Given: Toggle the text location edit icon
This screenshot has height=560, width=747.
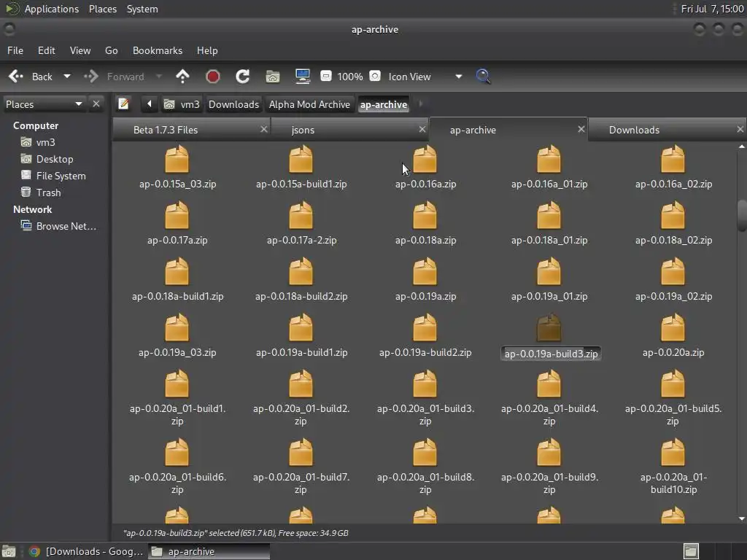Looking at the screenshot, I should [x=123, y=104].
